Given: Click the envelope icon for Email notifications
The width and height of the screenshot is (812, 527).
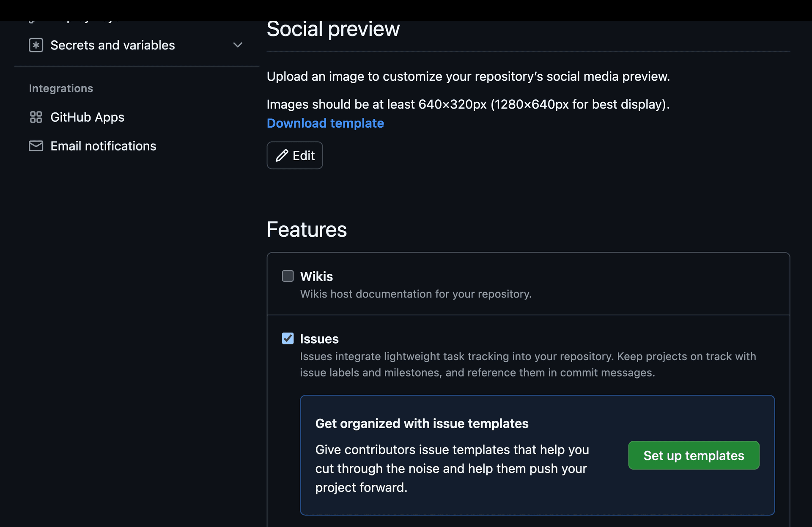Looking at the screenshot, I should [36, 146].
